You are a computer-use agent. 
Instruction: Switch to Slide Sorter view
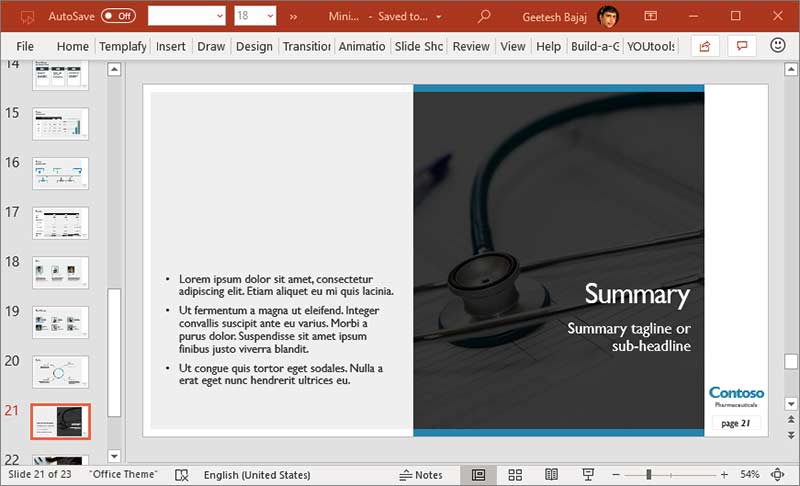[515, 474]
